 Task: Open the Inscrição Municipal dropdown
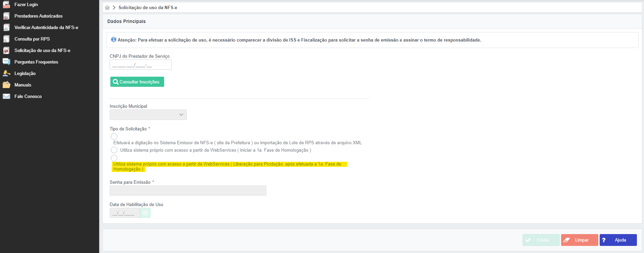point(148,115)
